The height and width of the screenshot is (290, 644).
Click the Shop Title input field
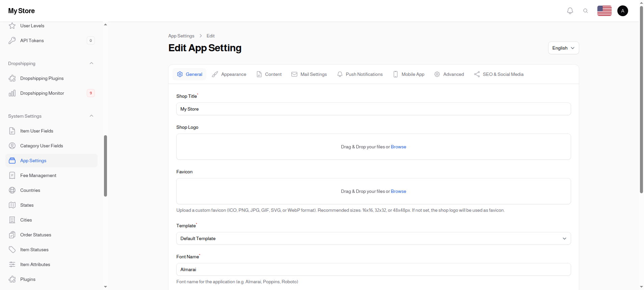(x=373, y=109)
